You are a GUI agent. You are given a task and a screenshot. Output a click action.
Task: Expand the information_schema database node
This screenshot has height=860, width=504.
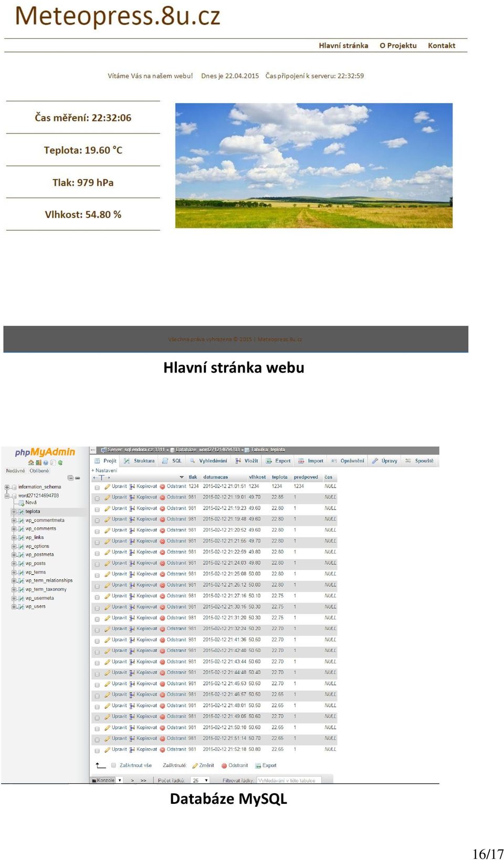7,487
